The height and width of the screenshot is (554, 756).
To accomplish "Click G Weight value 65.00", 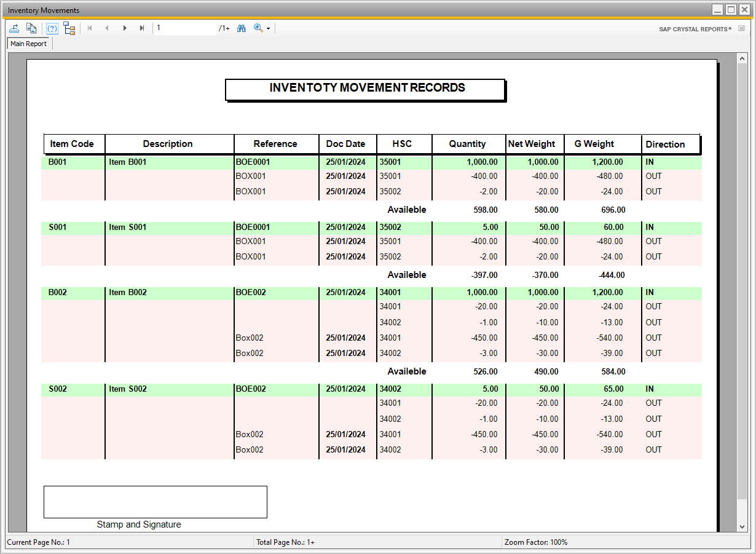I will coord(613,389).
